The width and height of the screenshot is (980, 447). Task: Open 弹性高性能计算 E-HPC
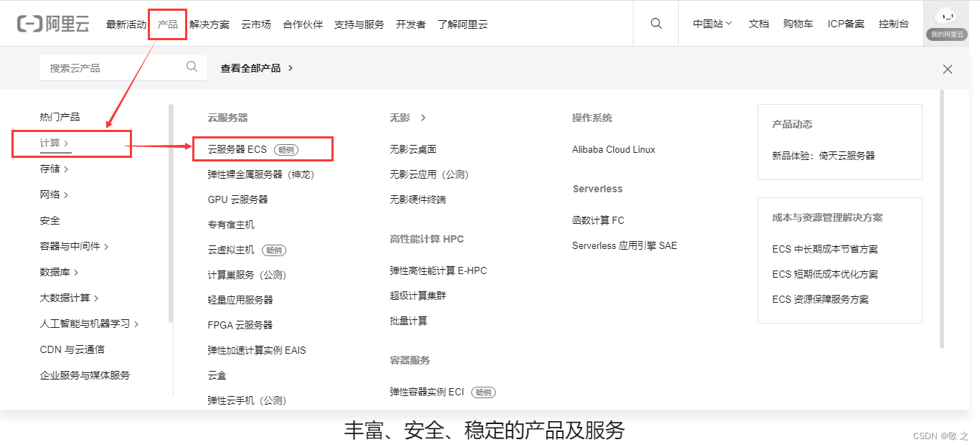(438, 270)
